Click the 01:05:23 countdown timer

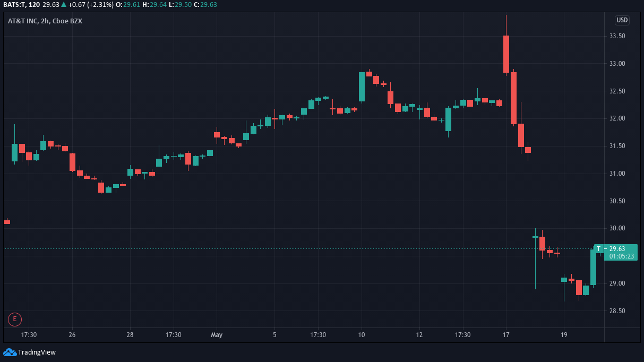[622, 256]
